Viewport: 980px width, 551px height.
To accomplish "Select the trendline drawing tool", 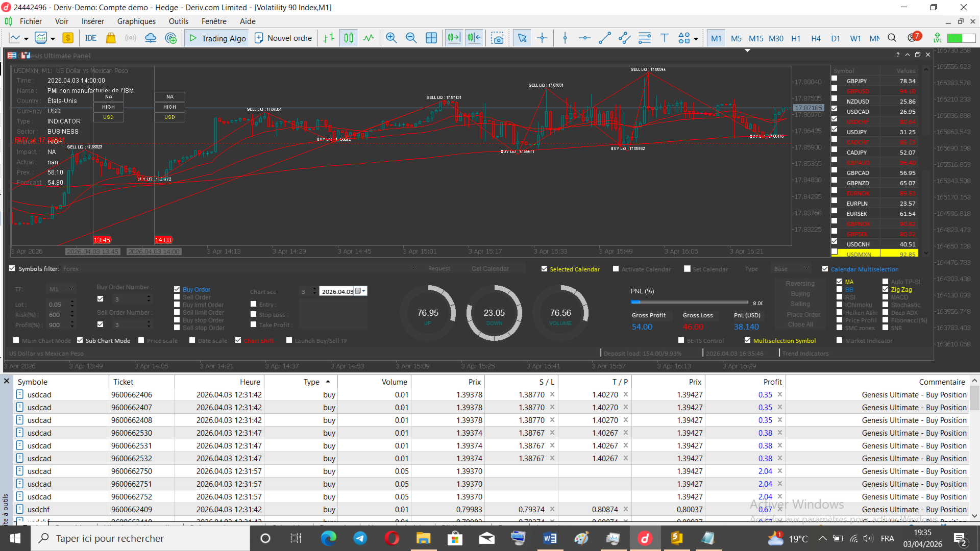I will (x=605, y=38).
